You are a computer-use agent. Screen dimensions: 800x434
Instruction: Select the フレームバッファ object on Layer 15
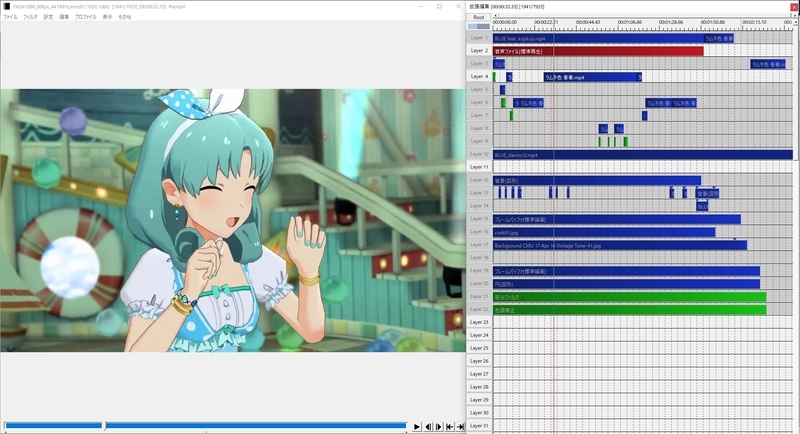[617, 219]
